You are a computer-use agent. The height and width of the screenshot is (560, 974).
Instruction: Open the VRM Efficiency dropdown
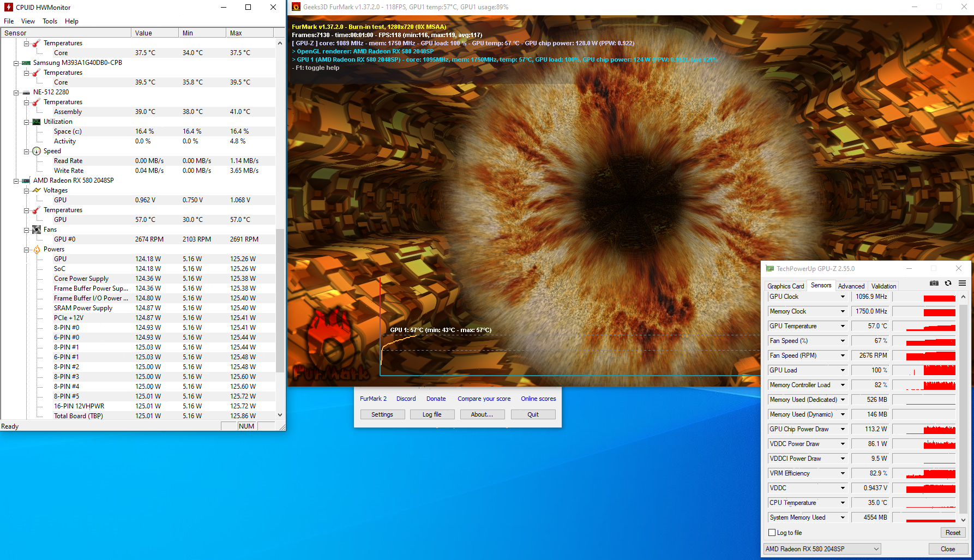point(843,473)
